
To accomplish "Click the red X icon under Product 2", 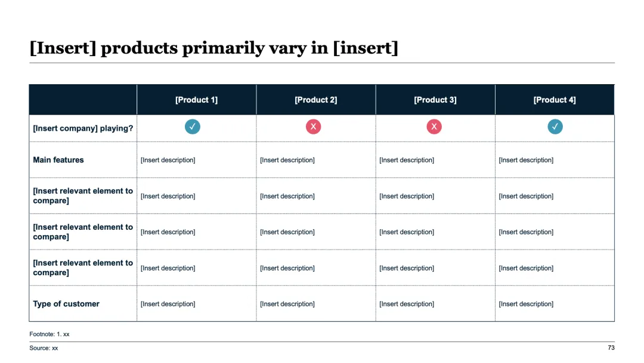I will pos(314,127).
